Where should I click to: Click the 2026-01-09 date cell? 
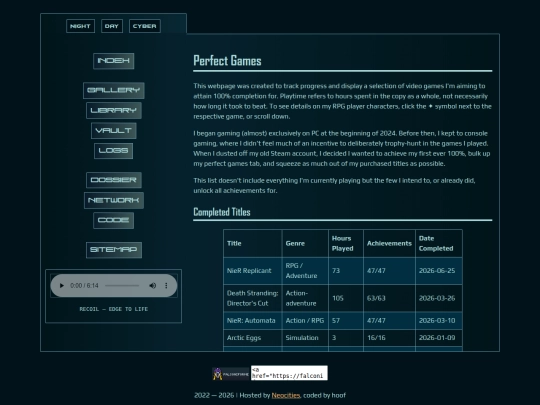pos(439,338)
